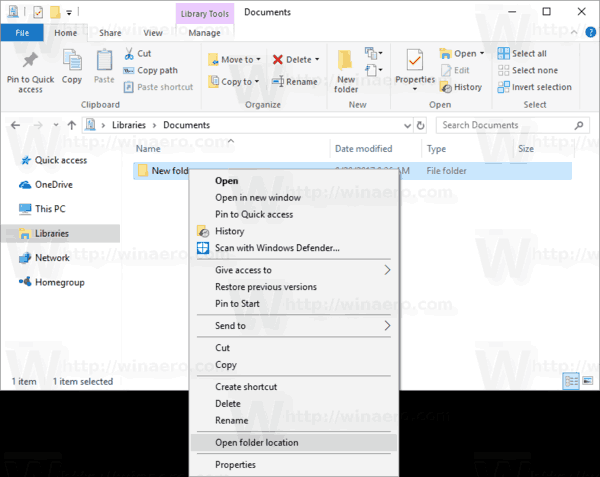Click the Refresh button beside address bar
This screenshot has height=477, width=600.
point(421,125)
